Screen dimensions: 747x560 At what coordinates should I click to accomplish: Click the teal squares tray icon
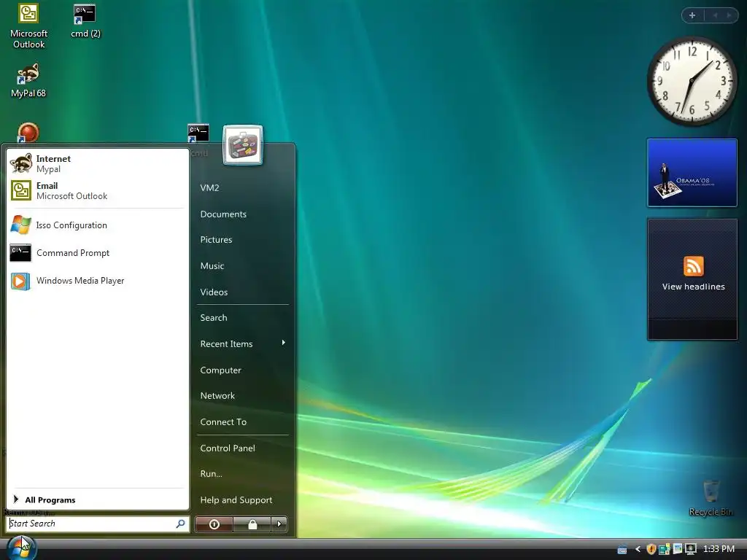665,550
